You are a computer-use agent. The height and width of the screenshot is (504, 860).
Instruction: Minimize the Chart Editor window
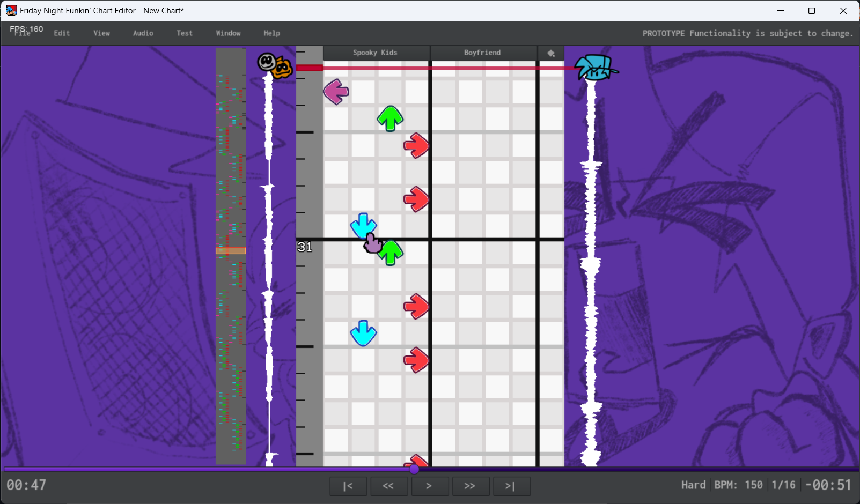(x=781, y=11)
